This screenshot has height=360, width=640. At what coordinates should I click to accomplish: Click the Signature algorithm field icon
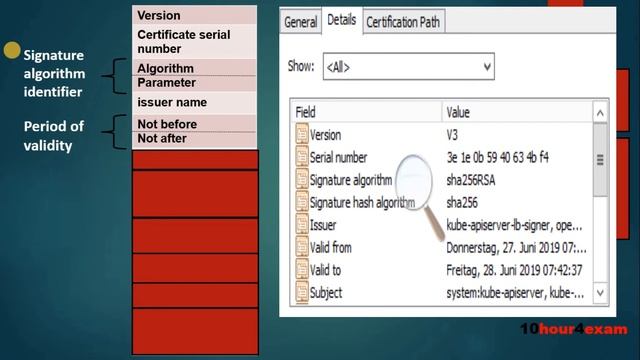[x=302, y=179]
